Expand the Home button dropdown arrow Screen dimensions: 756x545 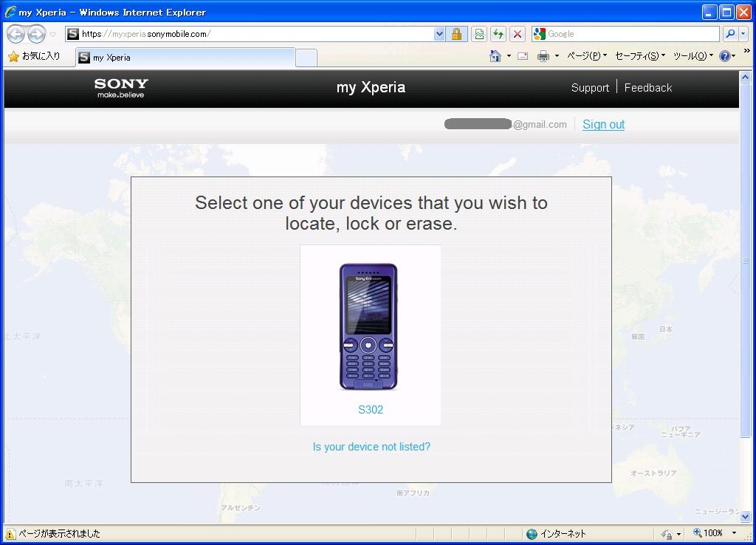(509, 56)
